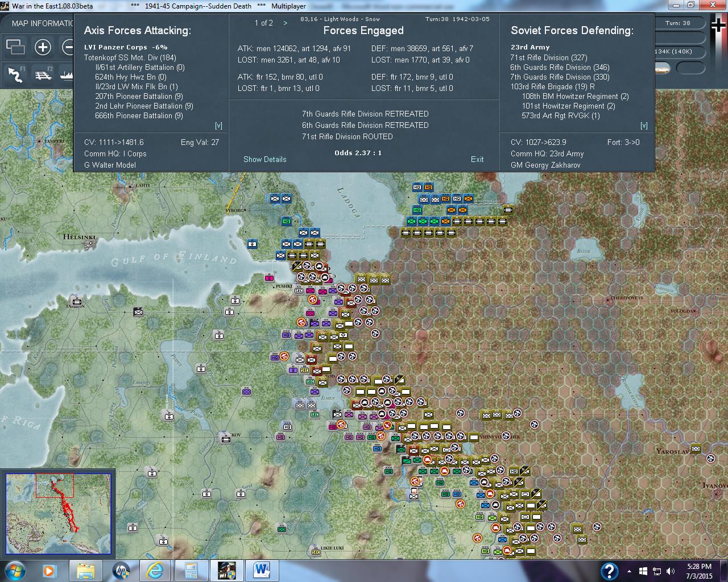This screenshot has height=582, width=728.
Task: Open the volume control tray icon
Action: (670, 571)
